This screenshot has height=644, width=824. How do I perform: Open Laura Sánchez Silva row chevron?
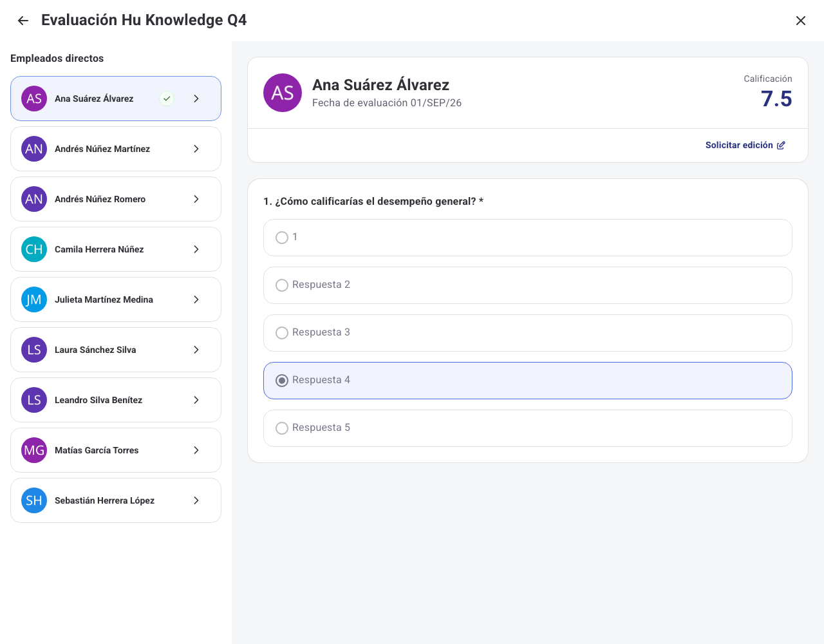click(196, 350)
